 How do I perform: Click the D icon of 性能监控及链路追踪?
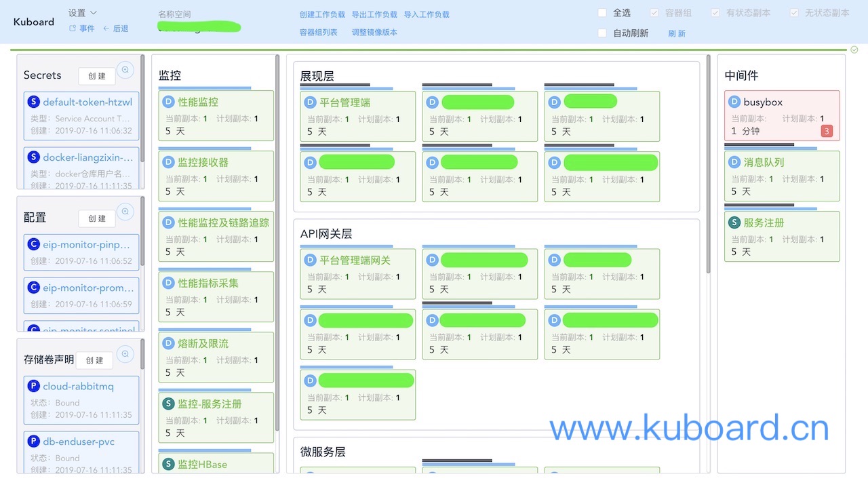[169, 222]
